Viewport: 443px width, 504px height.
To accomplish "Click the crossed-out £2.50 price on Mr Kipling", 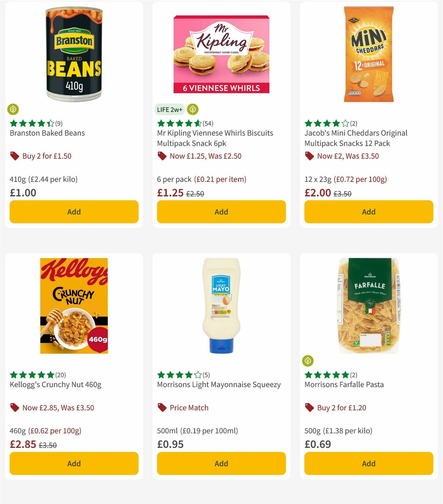I will click(x=195, y=193).
